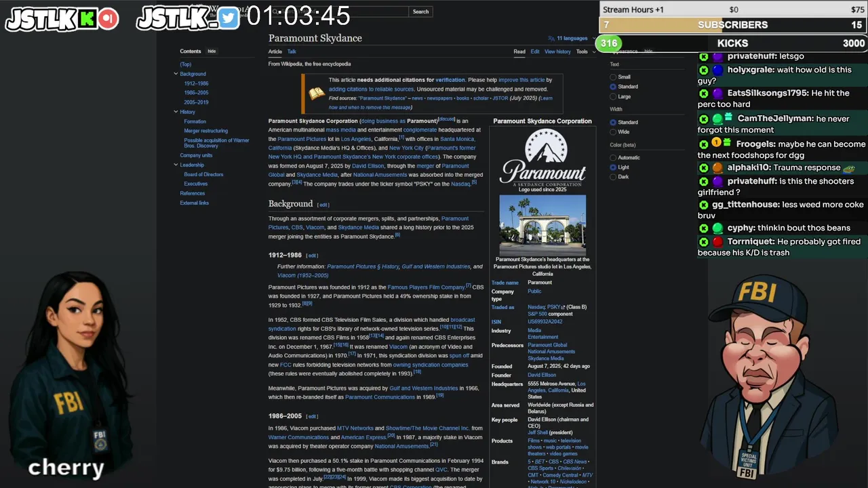Collapse the Background section in contents
Image resolution: width=868 pixels, height=488 pixels.
click(x=176, y=74)
